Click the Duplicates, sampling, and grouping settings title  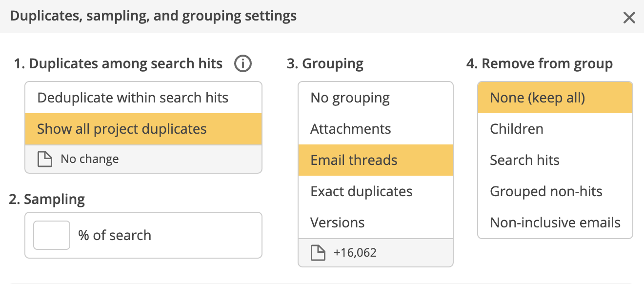pyautogui.click(x=153, y=16)
